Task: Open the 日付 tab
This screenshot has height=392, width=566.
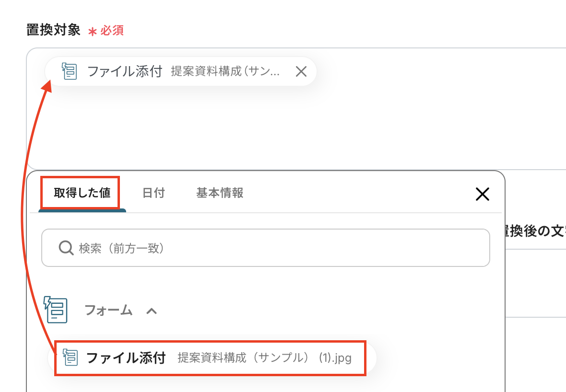Action: [153, 193]
